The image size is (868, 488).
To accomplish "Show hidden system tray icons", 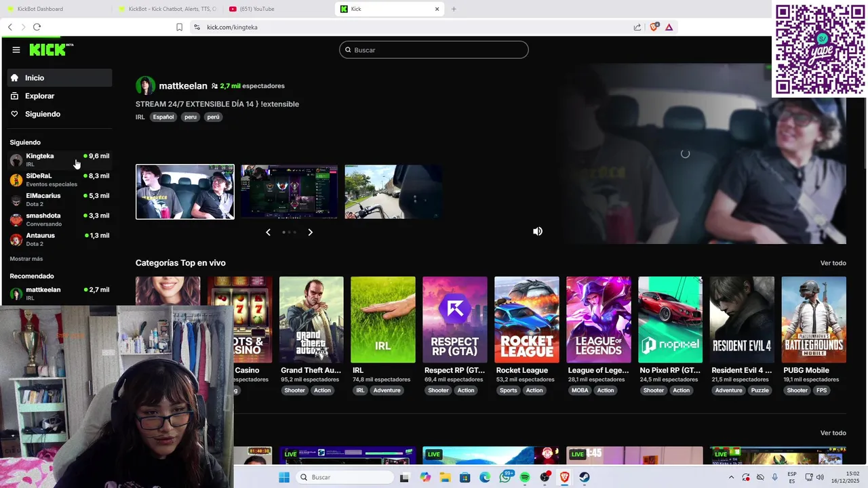I will [x=731, y=477].
